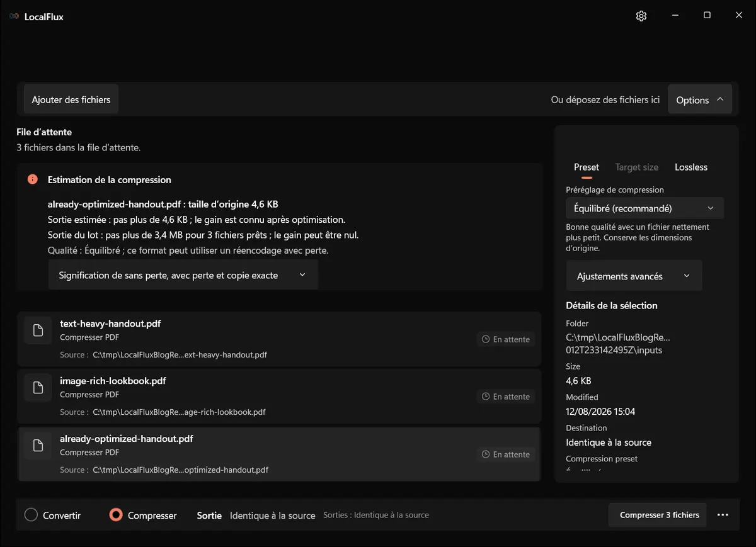Image resolution: width=756 pixels, height=547 pixels.
Task: Click the source path ending optimized-handout.pdf
Action: (180, 470)
